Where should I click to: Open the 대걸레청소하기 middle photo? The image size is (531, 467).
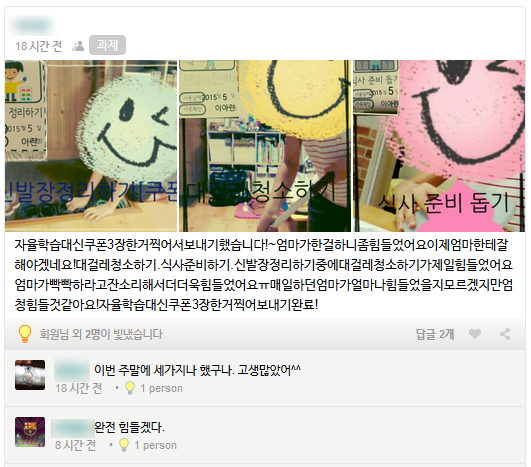[265, 146]
